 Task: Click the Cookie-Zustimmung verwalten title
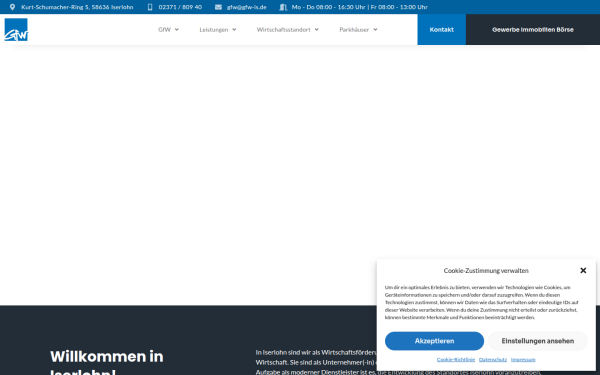pos(486,271)
